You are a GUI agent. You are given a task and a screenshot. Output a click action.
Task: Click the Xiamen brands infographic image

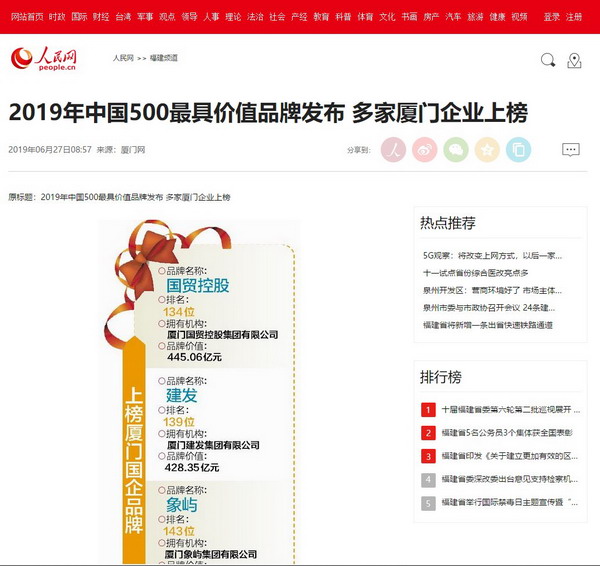click(198, 392)
